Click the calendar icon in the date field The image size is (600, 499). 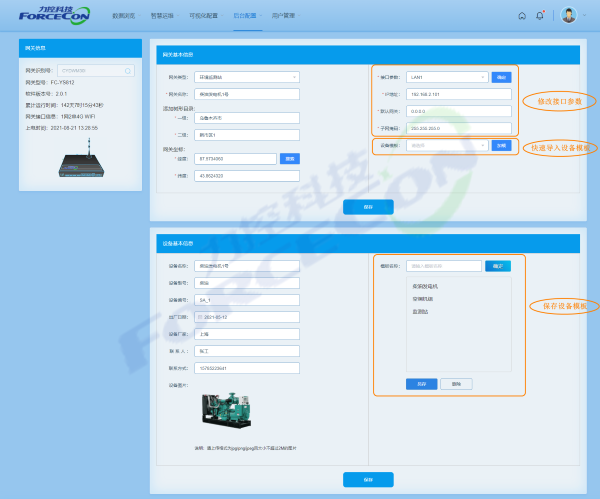pyautogui.click(x=200, y=317)
